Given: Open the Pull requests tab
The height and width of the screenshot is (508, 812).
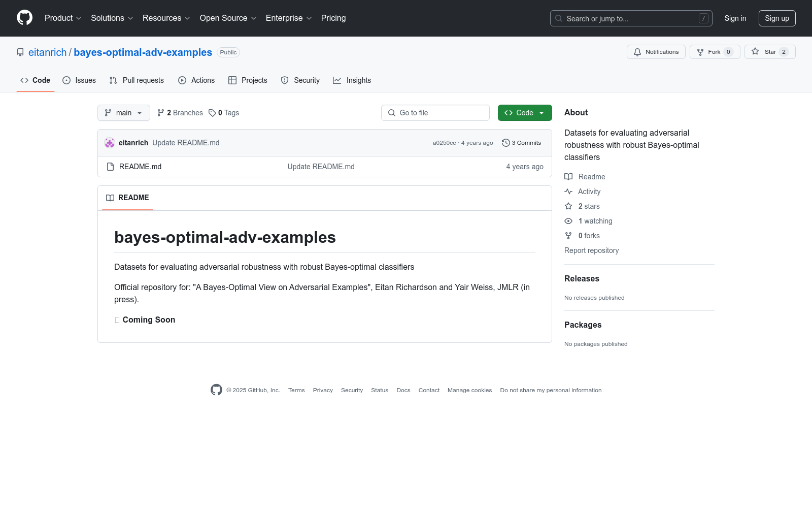Looking at the screenshot, I should [137, 80].
